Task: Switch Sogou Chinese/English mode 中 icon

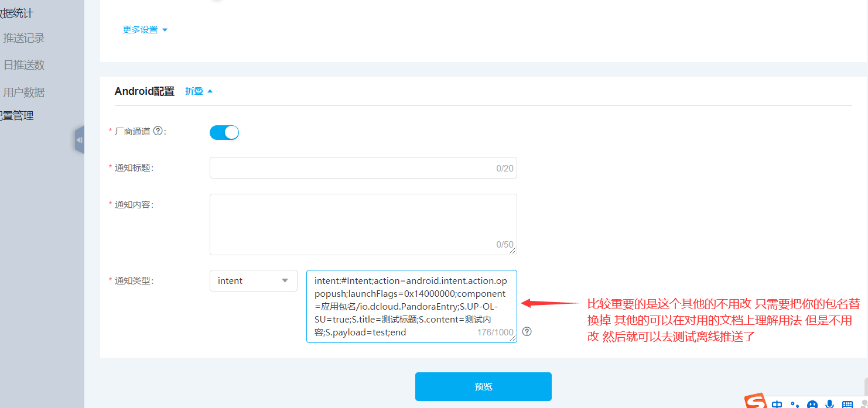Action: point(777,404)
